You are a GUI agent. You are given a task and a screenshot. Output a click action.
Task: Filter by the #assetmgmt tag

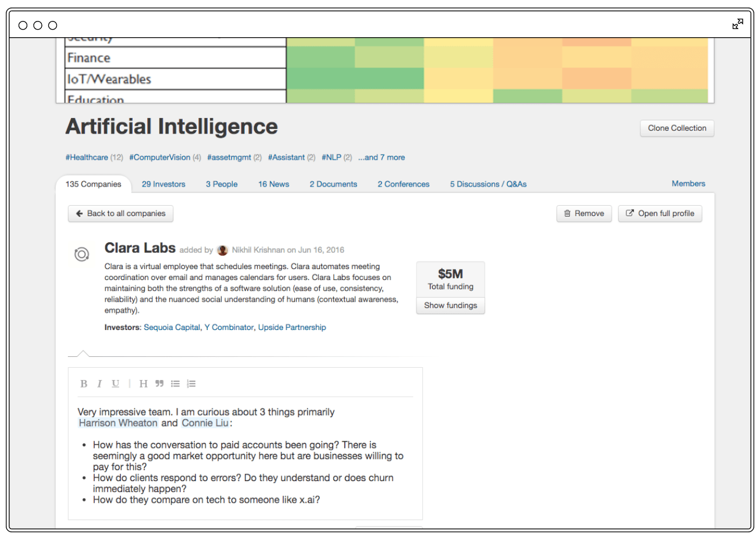tap(229, 157)
